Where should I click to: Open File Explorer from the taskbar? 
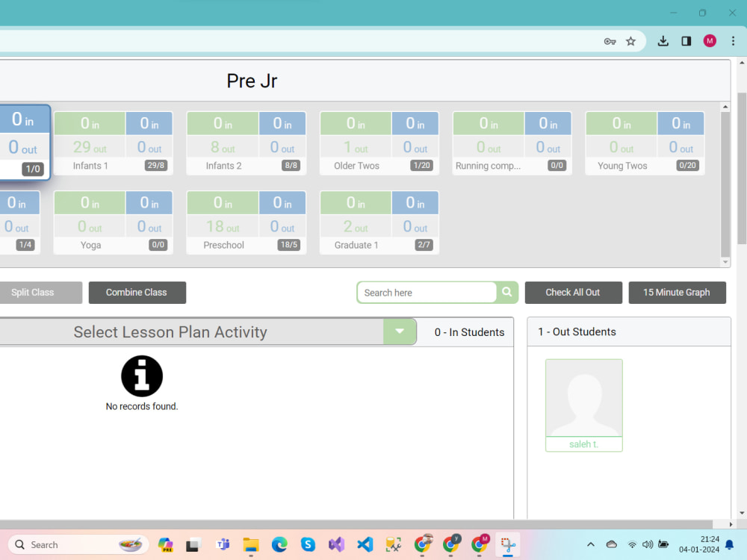point(251,544)
